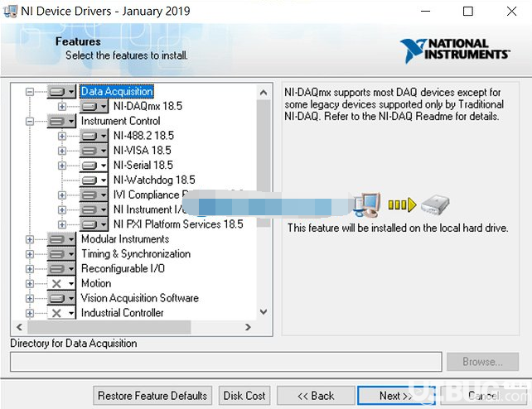Expand the NI Instrument I/O node
Image resolution: width=532 pixels, height=409 pixels.
pyautogui.click(x=62, y=209)
